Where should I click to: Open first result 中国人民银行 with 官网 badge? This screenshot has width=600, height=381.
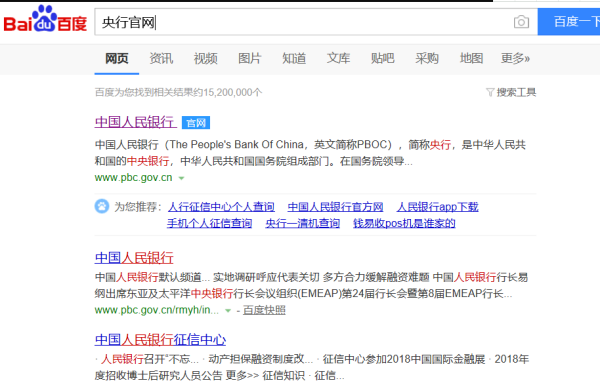pos(135,122)
